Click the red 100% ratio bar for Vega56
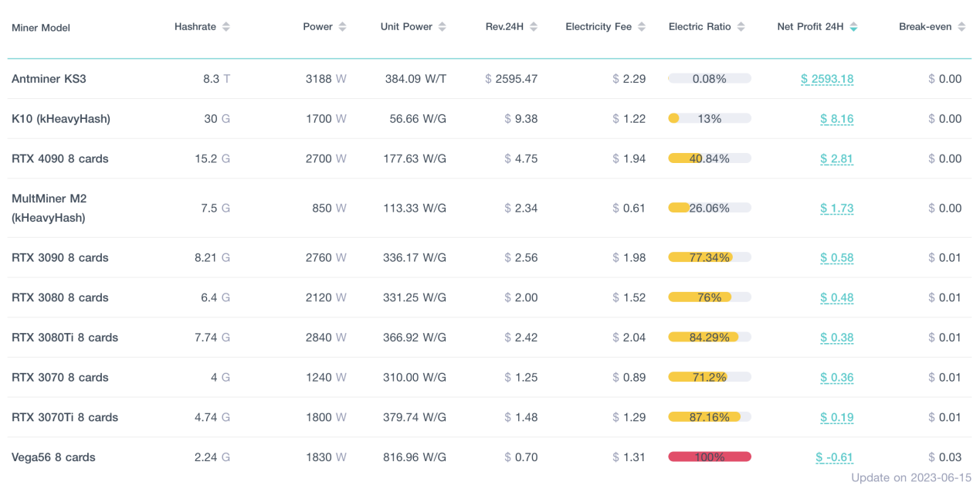The height and width of the screenshot is (489, 980). pyautogui.click(x=709, y=457)
